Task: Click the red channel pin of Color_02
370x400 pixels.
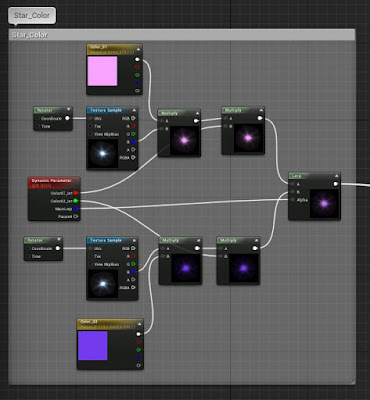Action: pos(138,342)
